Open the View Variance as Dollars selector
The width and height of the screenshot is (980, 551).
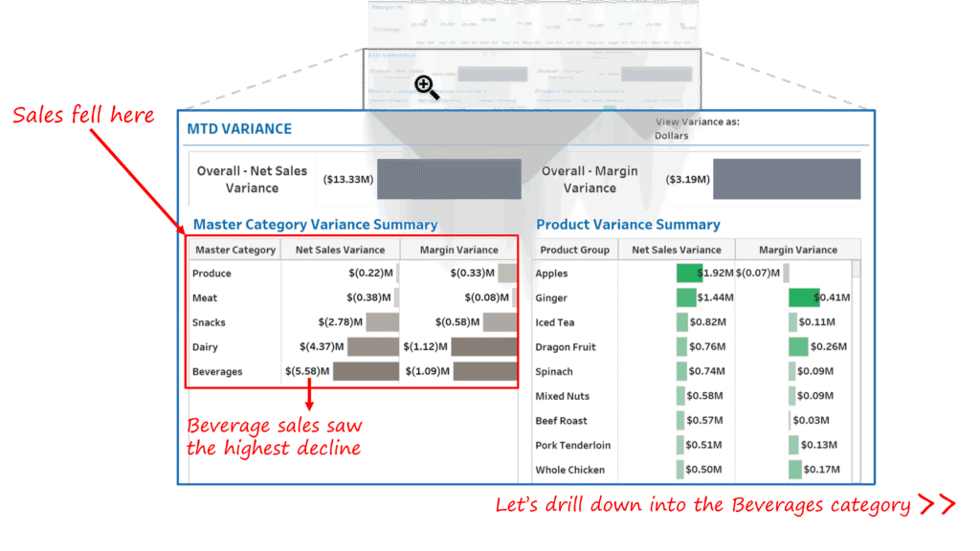pyautogui.click(x=697, y=129)
